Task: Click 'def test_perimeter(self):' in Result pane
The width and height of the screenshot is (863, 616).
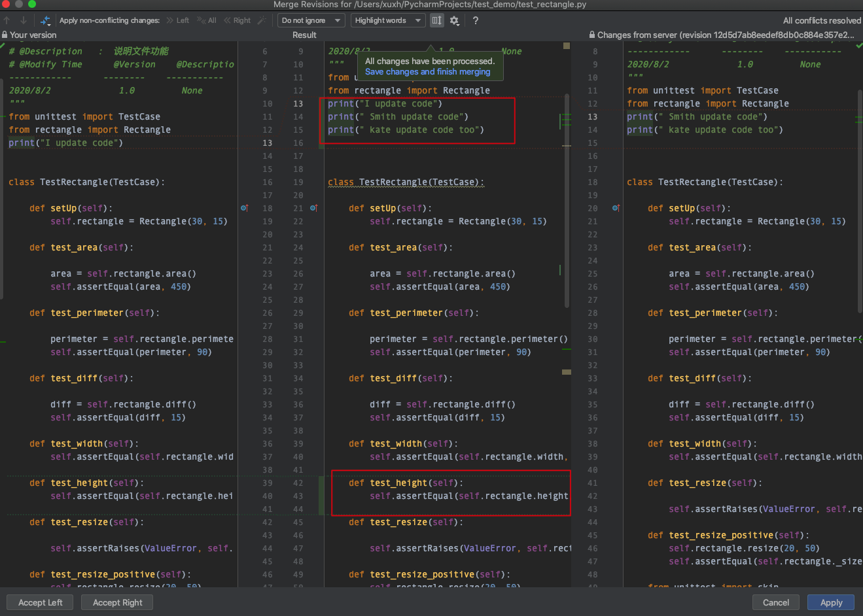Action: pyautogui.click(x=414, y=313)
